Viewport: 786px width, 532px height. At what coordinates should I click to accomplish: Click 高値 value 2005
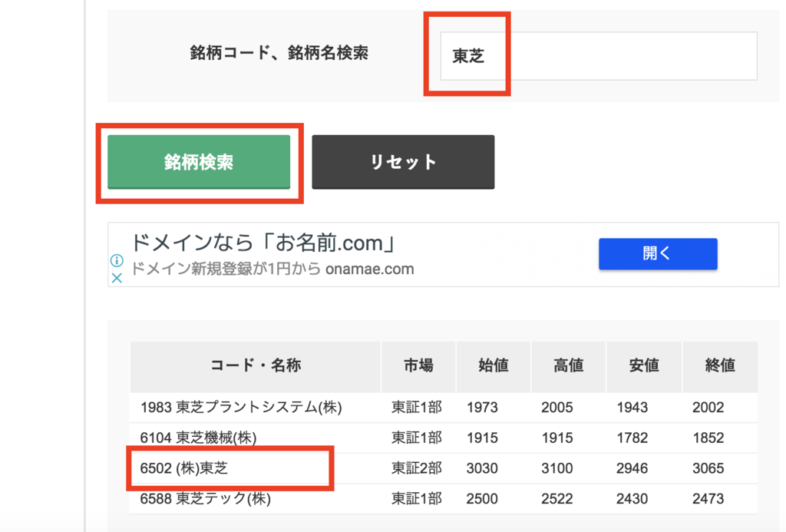point(557,407)
